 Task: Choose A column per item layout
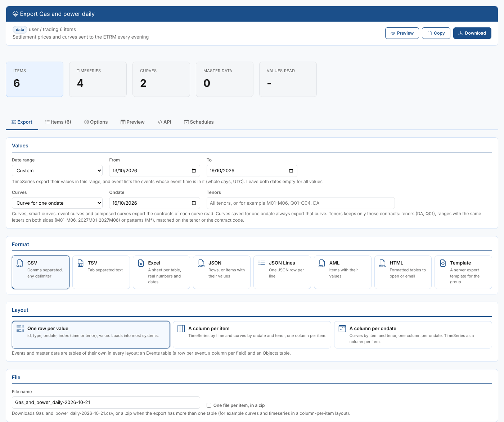point(252,335)
